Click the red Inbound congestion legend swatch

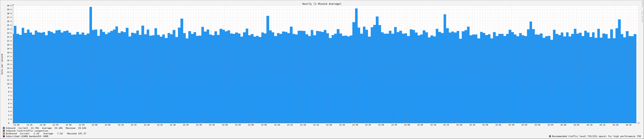tap(4, 131)
